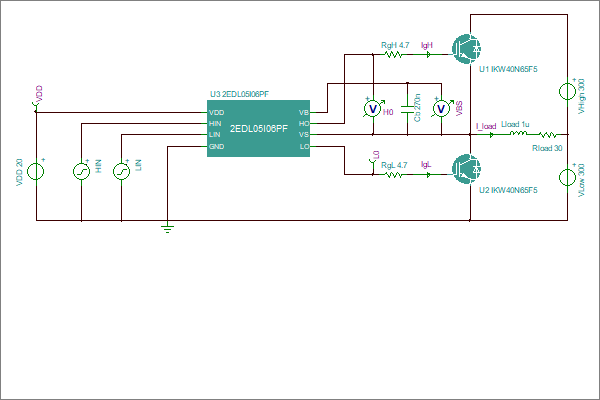The height and width of the screenshot is (400, 600).
Task: Select the H0 meter label
Action: point(388,112)
